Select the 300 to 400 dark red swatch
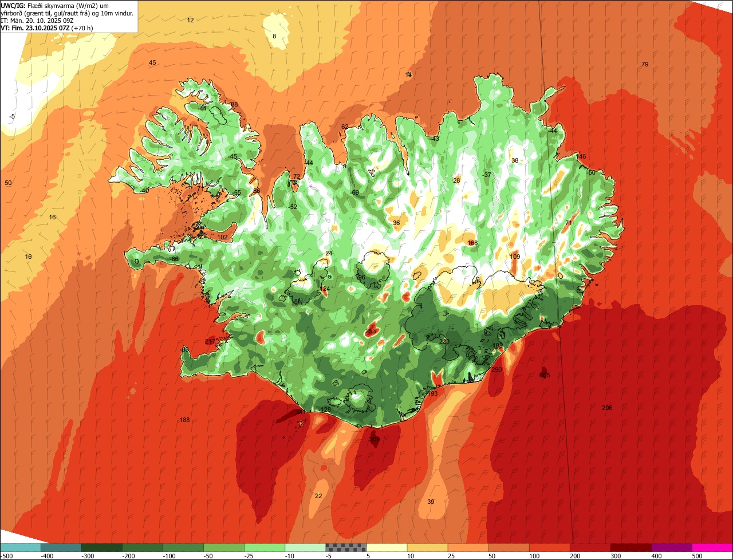This screenshot has width=733, height=560. 630,547
